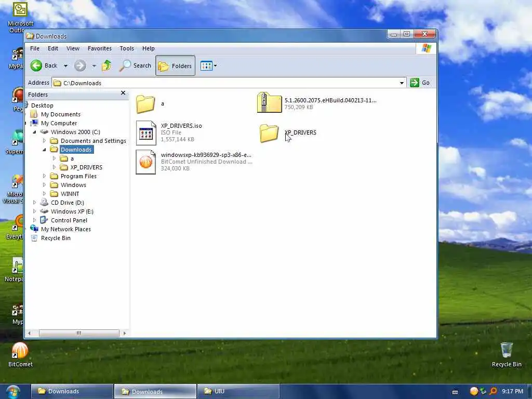
Task: Select Desktop in the folder tree
Action: click(x=42, y=105)
